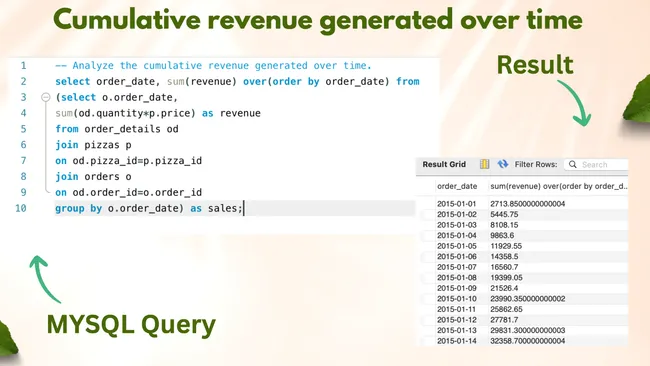Select cell 2015-01-01 in order_date column
This screenshot has height=366, width=650.
click(x=456, y=204)
